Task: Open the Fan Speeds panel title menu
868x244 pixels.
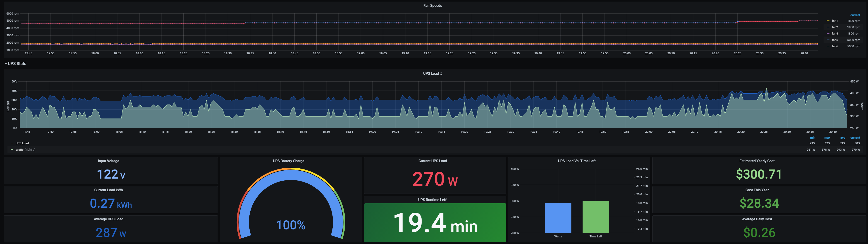Action: (432, 5)
